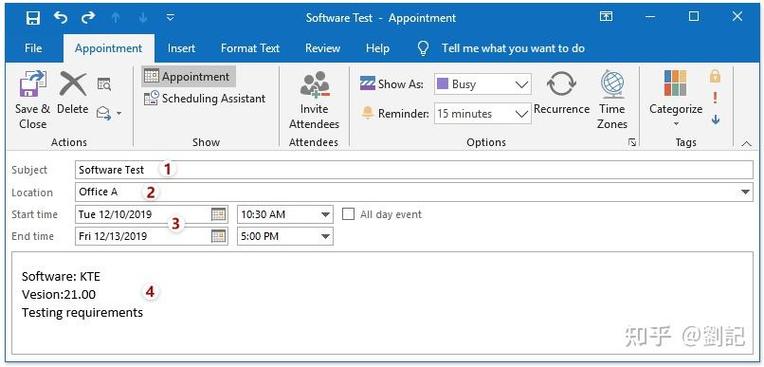Open the Time Zones globe icon
Image resolution: width=764 pixels, height=367 pixels.
[612, 84]
